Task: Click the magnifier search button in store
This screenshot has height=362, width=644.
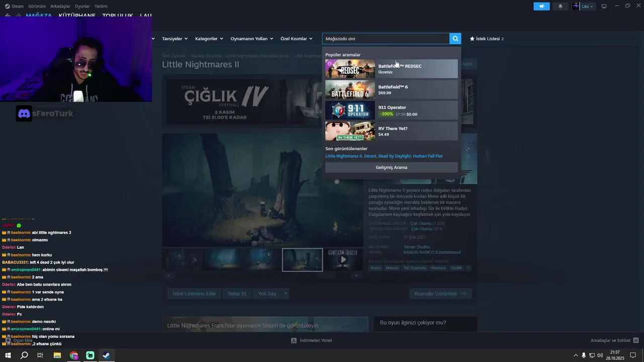Action: tap(455, 39)
